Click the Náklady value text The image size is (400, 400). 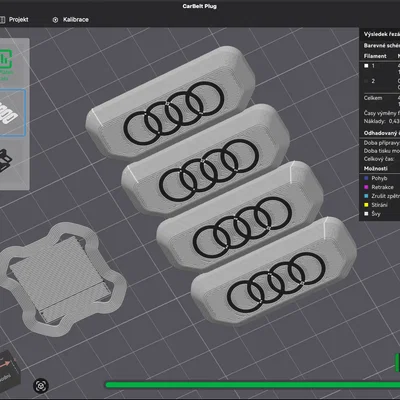coord(394,121)
